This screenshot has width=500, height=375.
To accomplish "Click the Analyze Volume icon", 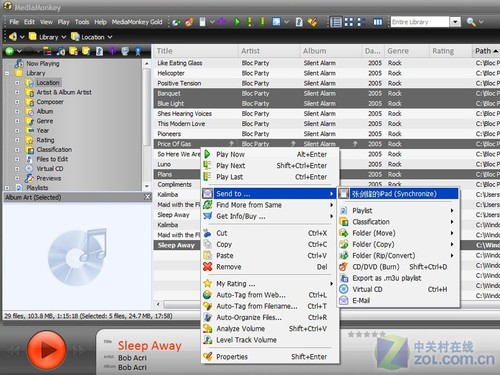I will click(207, 328).
